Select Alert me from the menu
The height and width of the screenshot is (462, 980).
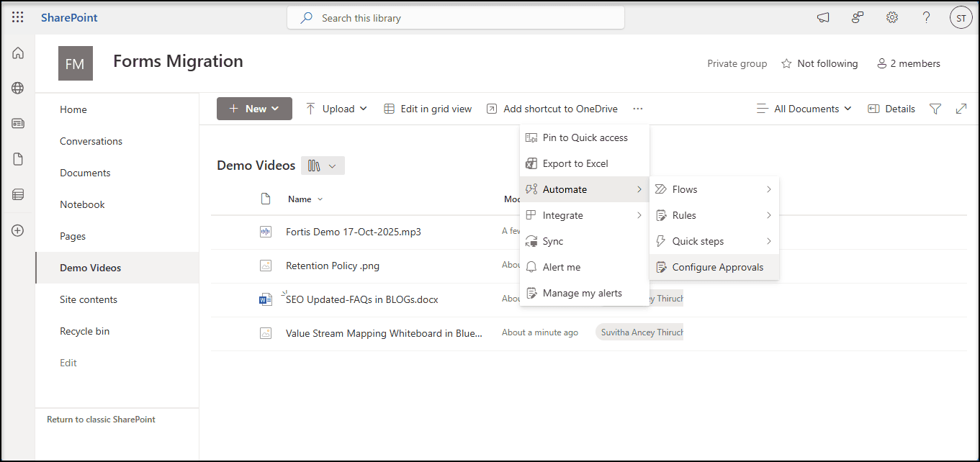pos(560,266)
